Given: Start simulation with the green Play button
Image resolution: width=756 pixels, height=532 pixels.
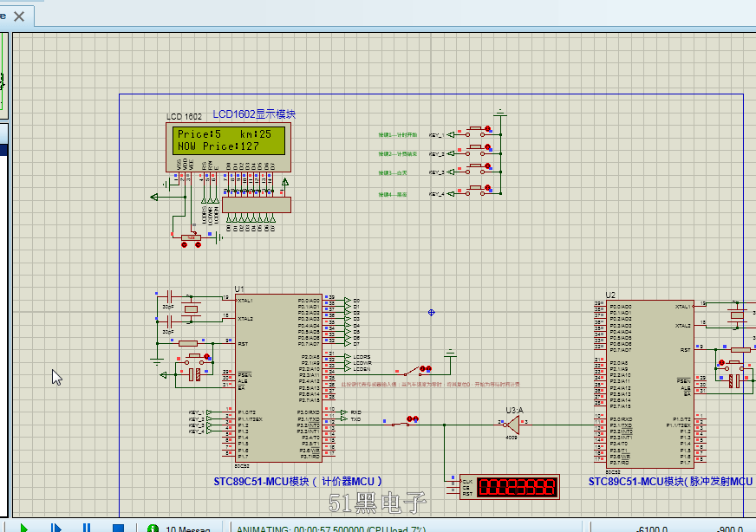Looking at the screenshot, I should (x=23, y=529).
